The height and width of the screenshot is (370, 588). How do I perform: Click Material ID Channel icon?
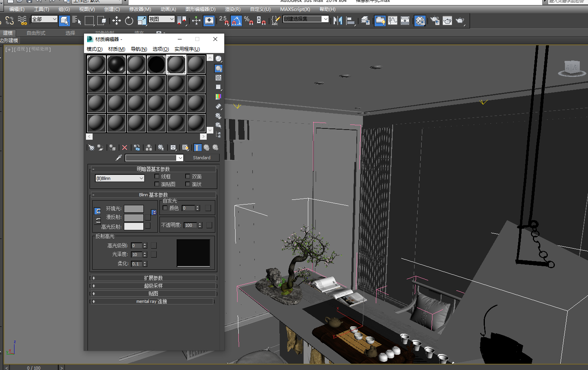click(173, 148)
